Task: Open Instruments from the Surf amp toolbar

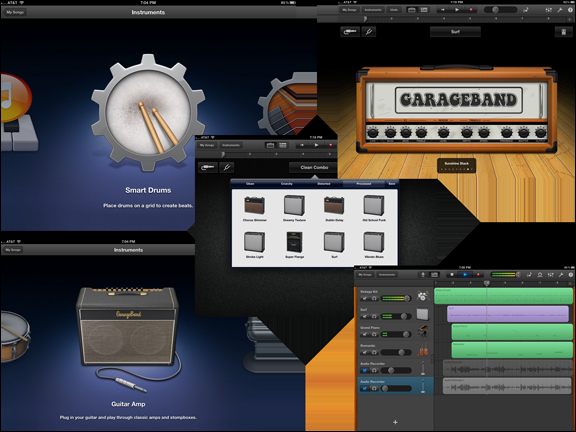Action: [373, 10]
